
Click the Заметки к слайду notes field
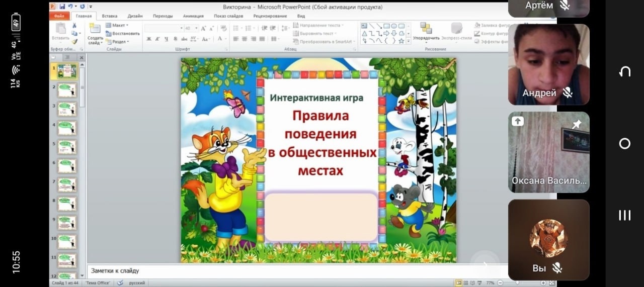point(297,271)
